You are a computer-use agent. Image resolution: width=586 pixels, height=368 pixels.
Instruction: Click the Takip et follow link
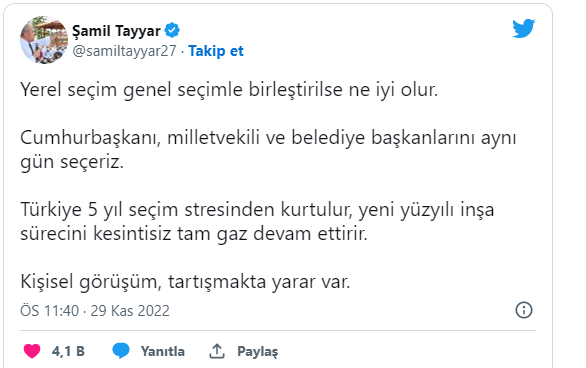click(216, 51)
